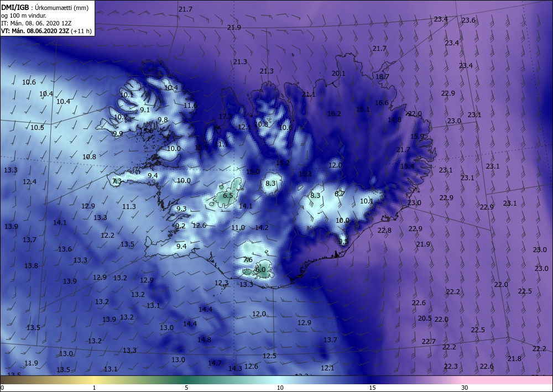Click the title text "DMI/IGB : Úrkomumætti (mm)"

point(45,7)
